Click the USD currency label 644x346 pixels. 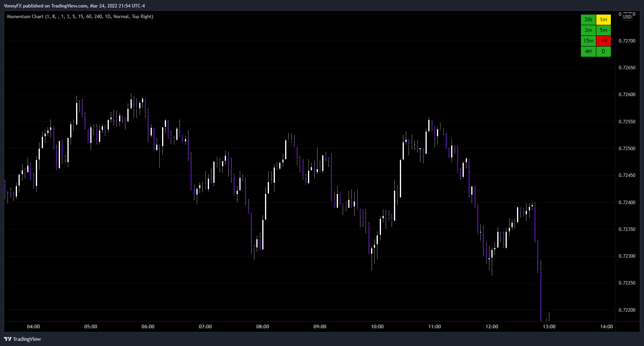[627, 17]
